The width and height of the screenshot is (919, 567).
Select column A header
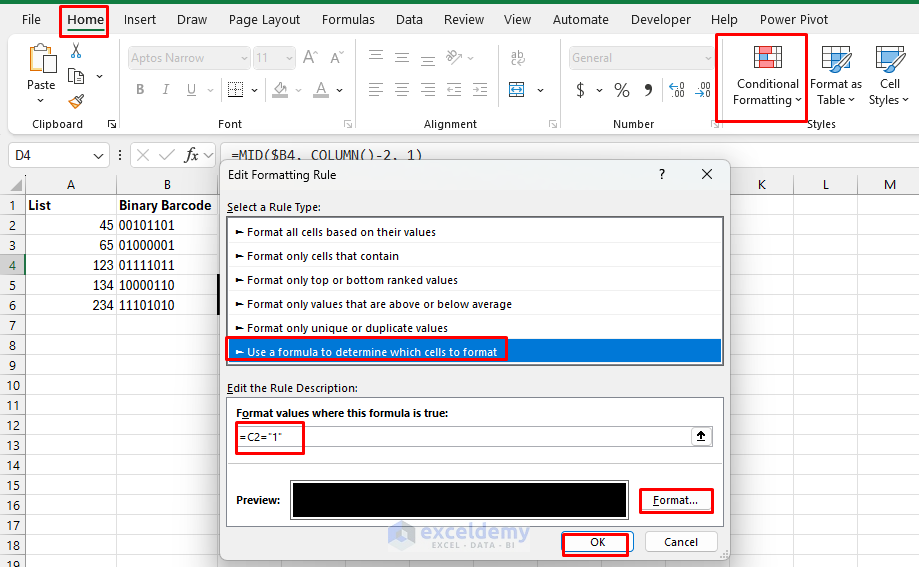71,185
